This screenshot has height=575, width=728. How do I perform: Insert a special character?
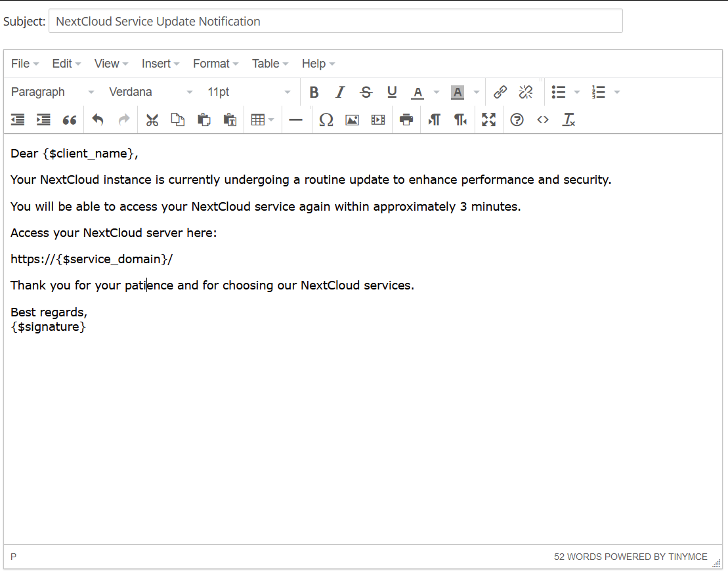point(326,119)
